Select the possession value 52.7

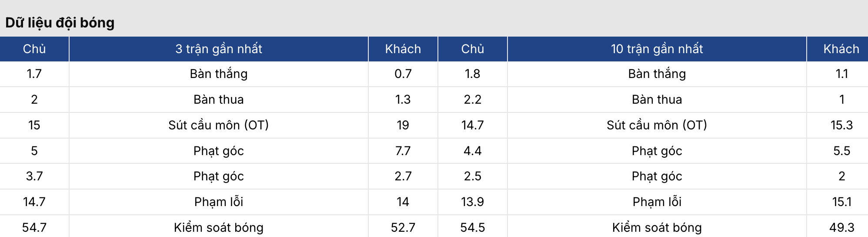pyautogui.click(x=403, y=227)
